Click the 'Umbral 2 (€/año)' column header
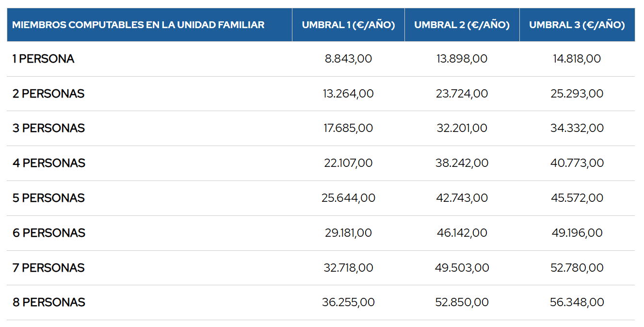Image resolution: width=644 pixels, height=327 pixels. pos(462,25)
